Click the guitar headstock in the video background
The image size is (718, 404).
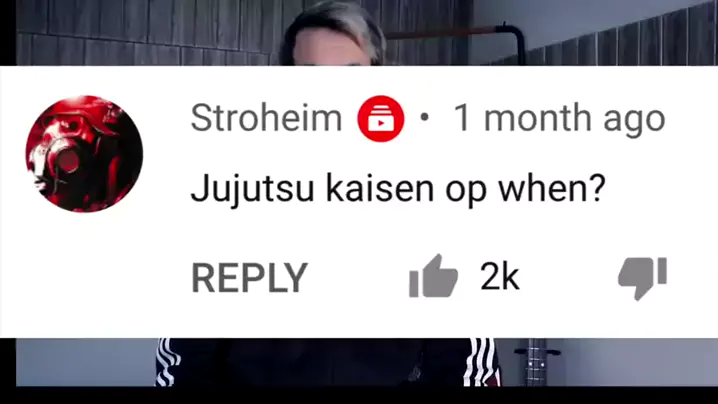[537, 361]
